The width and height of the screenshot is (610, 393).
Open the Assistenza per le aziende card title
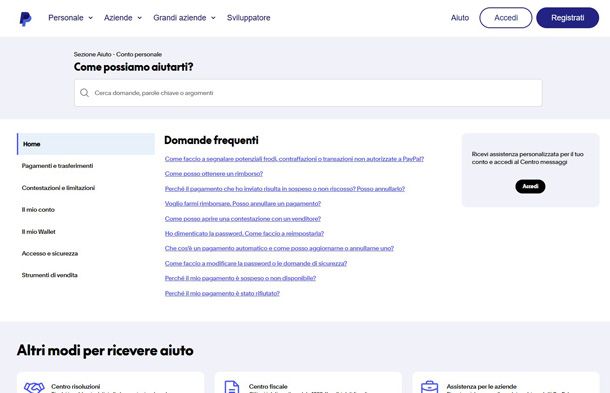482,386
